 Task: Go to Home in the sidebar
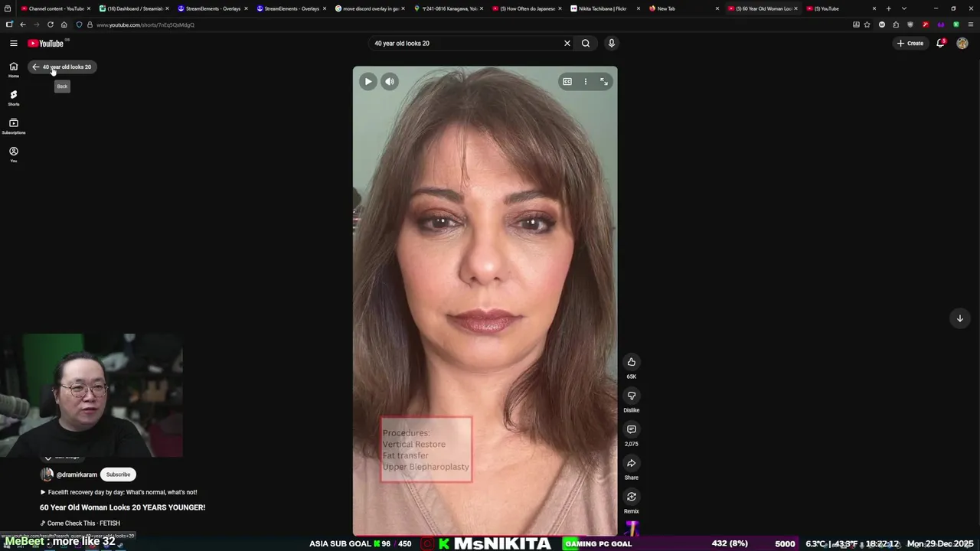pyautogui.click(x=14, y=70)
